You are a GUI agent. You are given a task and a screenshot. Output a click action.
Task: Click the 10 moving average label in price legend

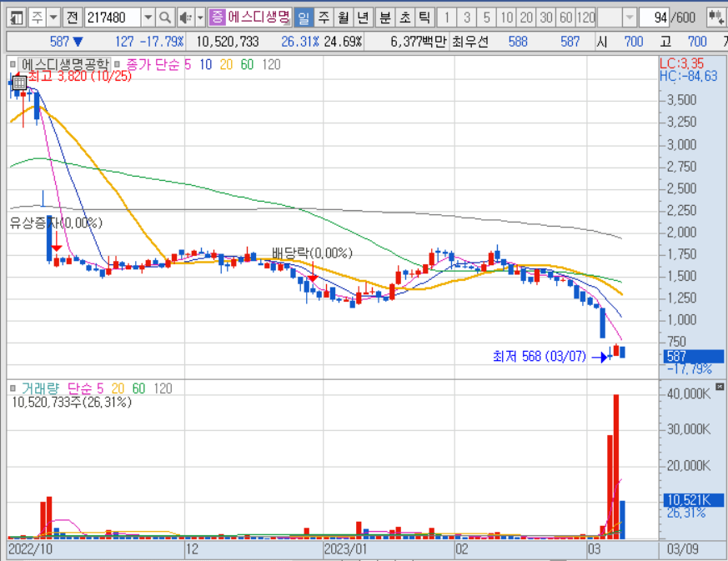(x=206, y=64)
